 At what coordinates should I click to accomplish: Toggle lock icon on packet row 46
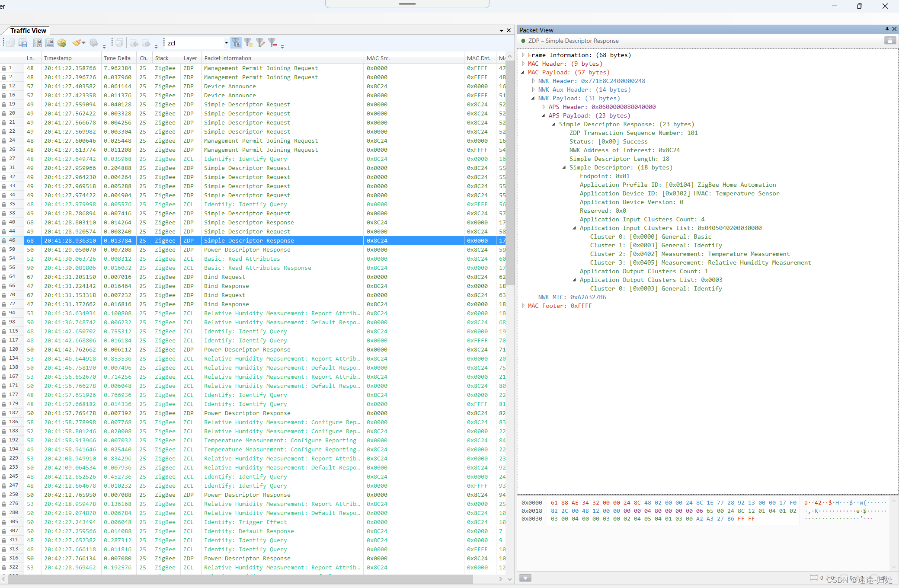tap(4, 241)
